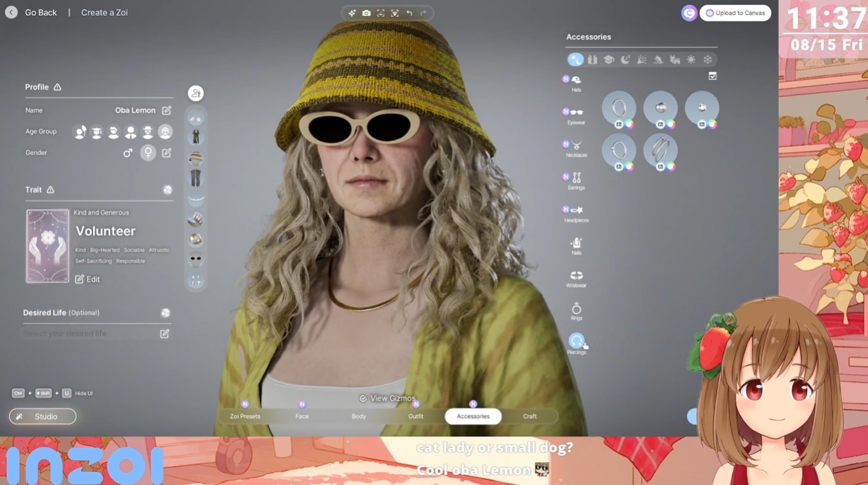Image resolution: width=868 pixels, height=485 pixels.
Task: Select the face capture icon in top toolbar
Action: (x=381, y=13)
